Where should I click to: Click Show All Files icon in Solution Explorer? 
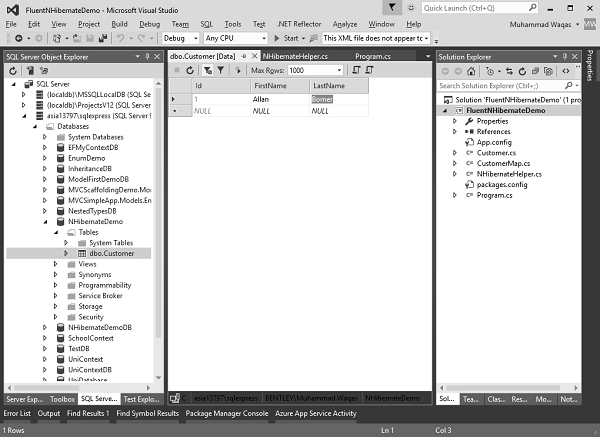pos(548,71)
